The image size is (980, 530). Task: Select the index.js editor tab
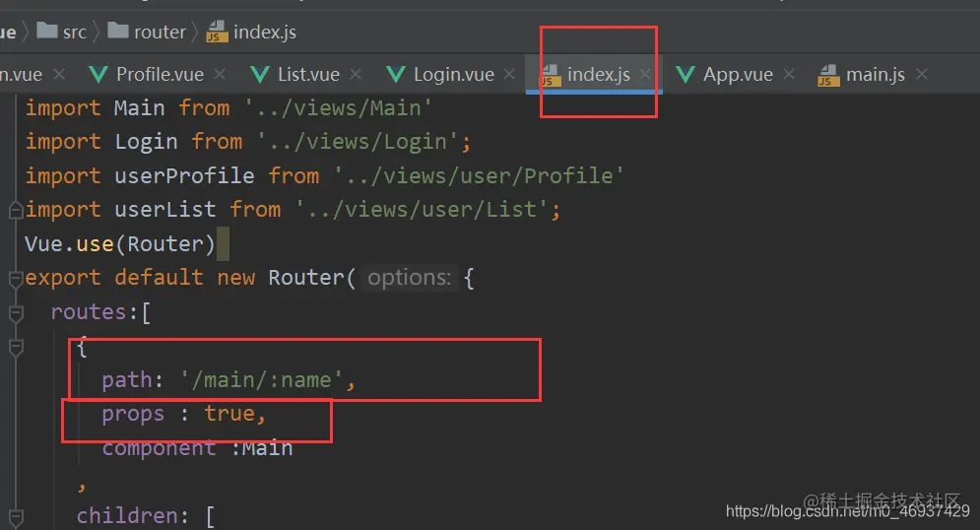(x=594, y=74)
